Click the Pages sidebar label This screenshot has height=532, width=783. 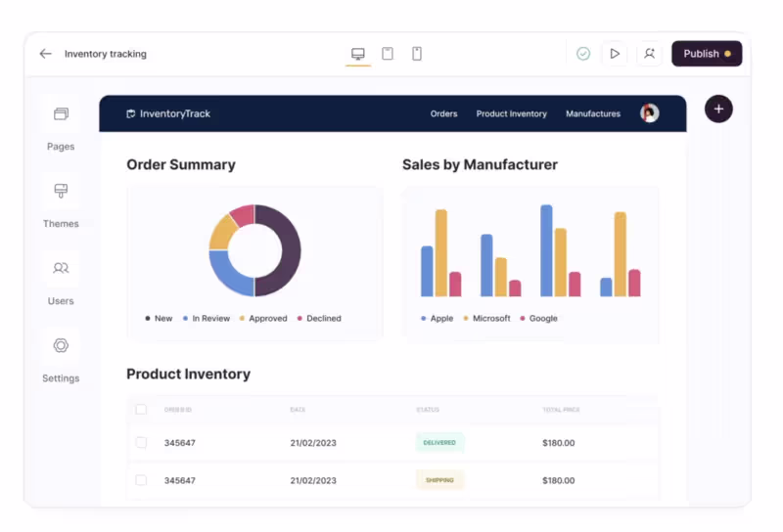point(61,147)
